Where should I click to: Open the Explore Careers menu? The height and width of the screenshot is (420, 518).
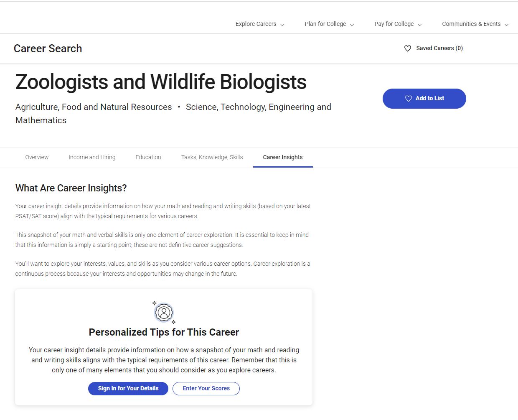[x=256, y=24]
